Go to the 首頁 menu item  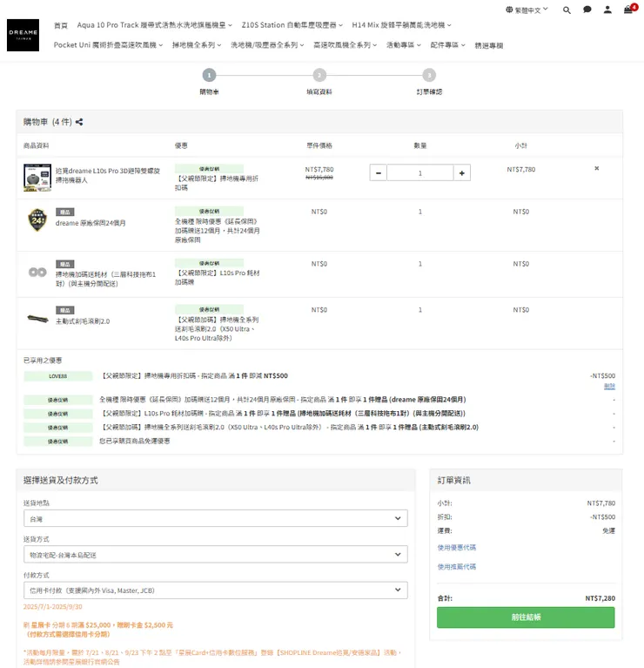61,25
